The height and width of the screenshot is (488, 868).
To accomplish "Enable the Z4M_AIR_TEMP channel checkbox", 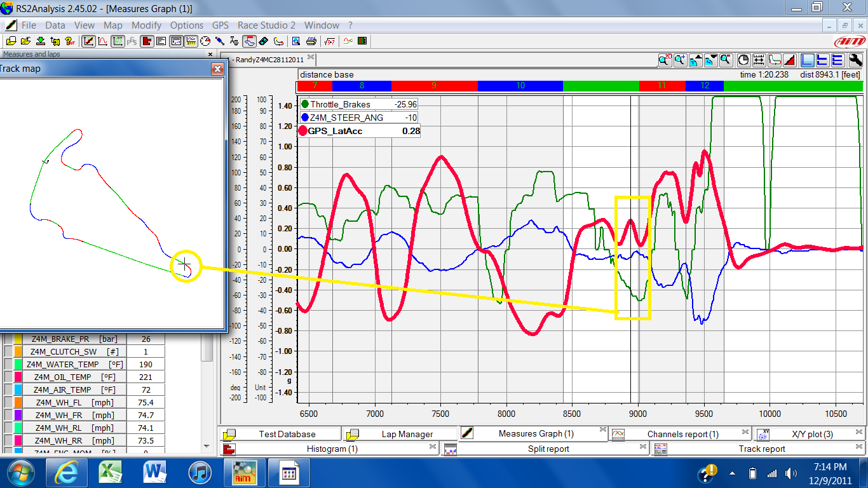I will pos(8,390).
